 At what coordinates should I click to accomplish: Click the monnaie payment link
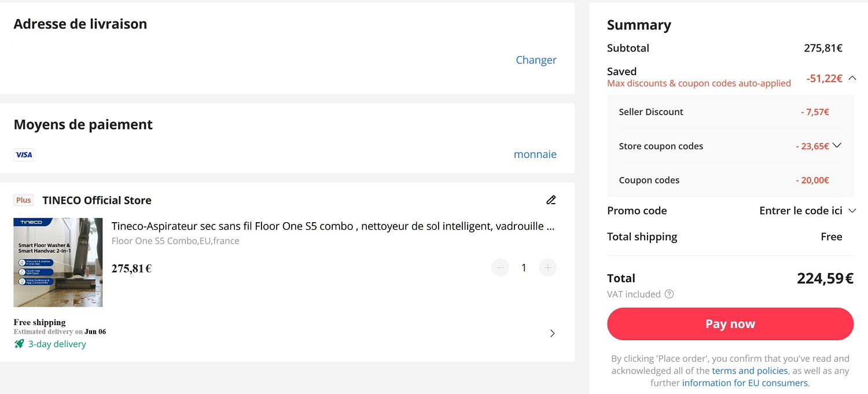pyautogui.click(x=535, y=154)
